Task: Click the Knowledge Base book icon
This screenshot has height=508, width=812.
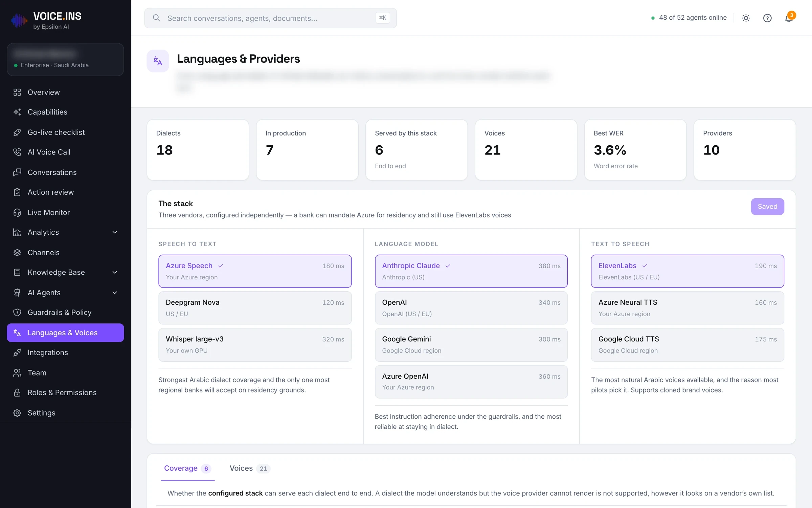Action: coord(17,272)
